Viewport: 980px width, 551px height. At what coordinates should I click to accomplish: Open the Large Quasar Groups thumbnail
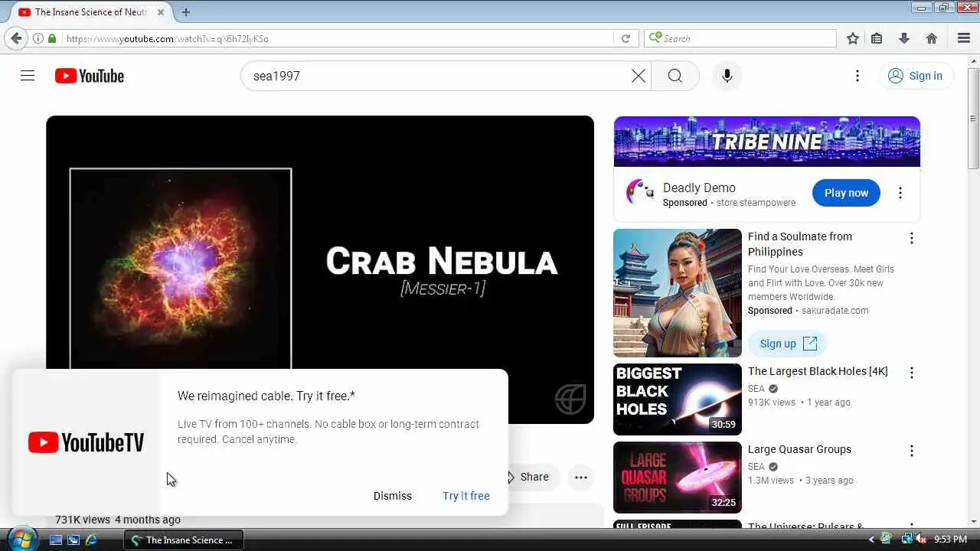(x=678, y=478)
